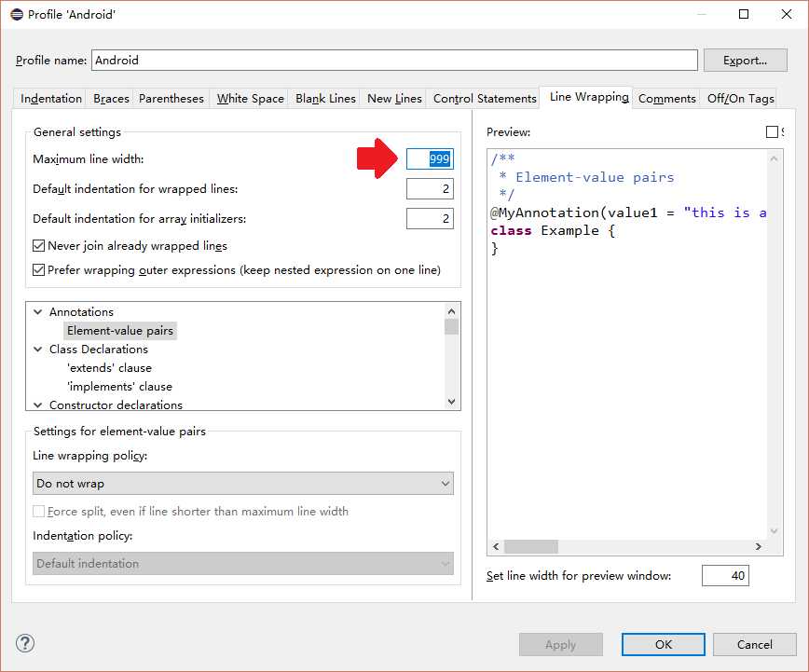
Task: Click the Apply button
Action: pos(561,645)
